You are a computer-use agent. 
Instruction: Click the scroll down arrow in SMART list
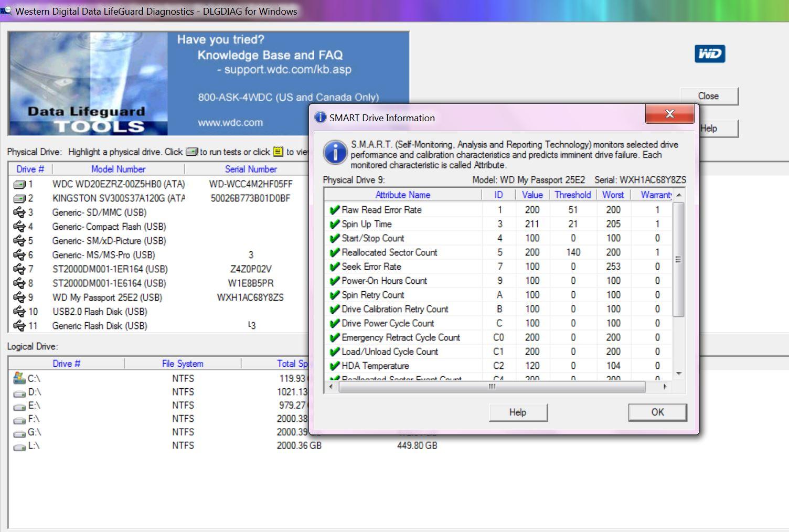pos(679,374)
